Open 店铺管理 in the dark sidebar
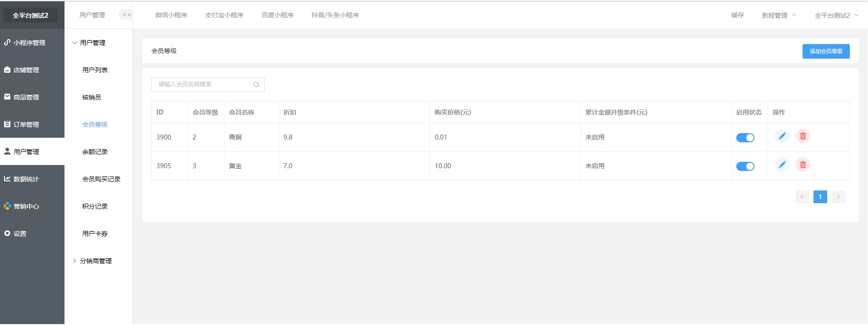868x325 pixels. point(32,70)
